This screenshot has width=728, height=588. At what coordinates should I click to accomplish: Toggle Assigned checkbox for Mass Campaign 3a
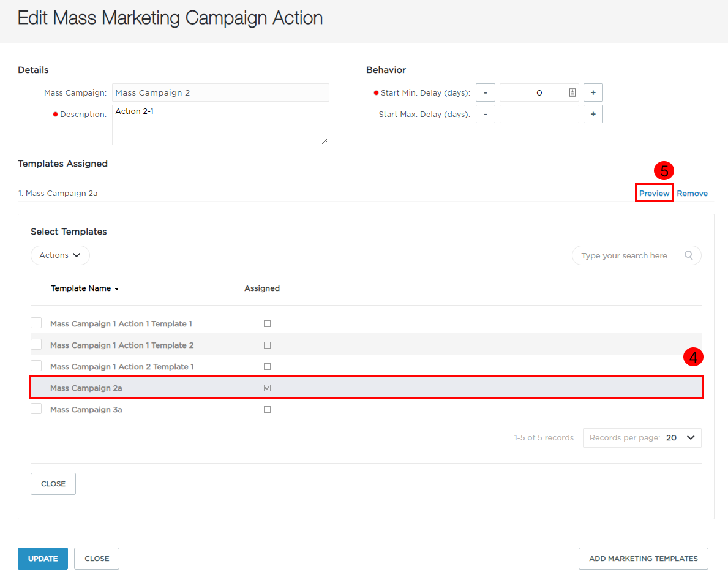267,409
